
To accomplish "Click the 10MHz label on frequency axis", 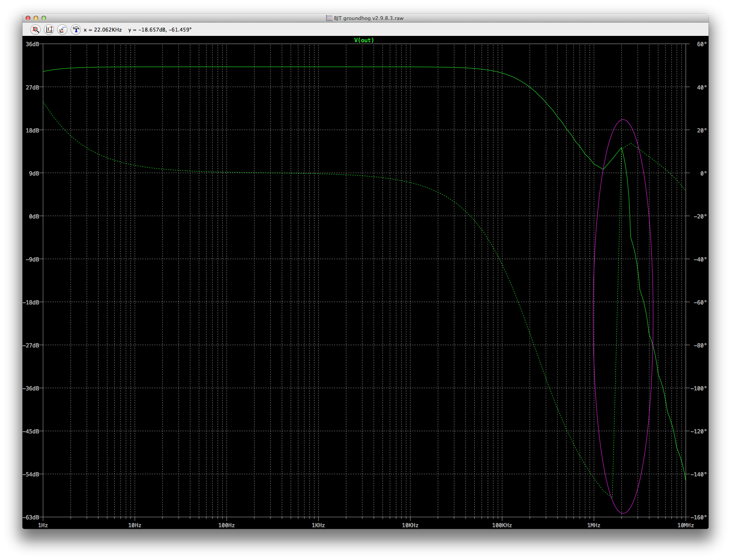I will (x=686, y=525).
